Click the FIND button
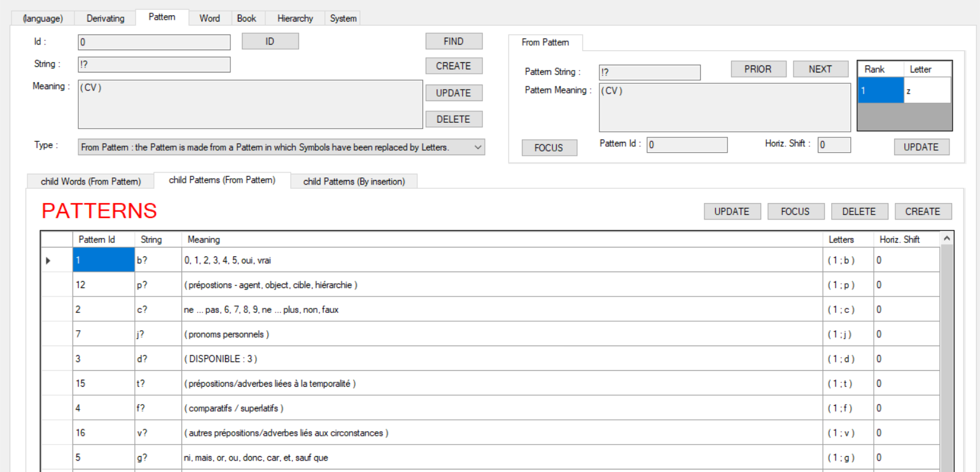This screenshot has height=472, width=980. [453, 41]
